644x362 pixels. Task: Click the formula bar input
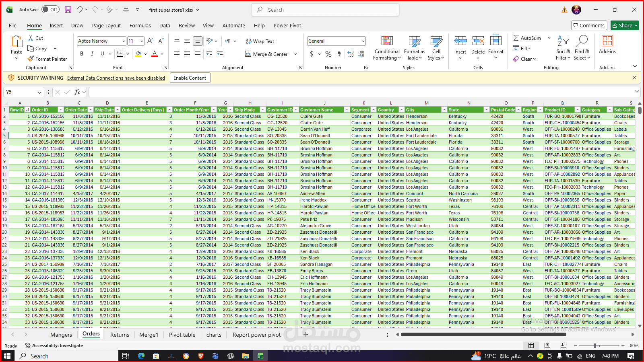(x=361, y=92)
